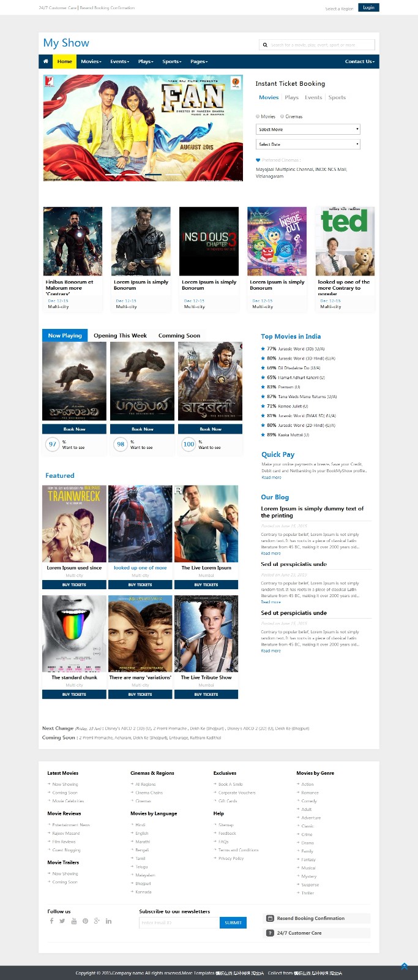
Task: Open Book A Smile exclusives link
Action: (230, 784)
